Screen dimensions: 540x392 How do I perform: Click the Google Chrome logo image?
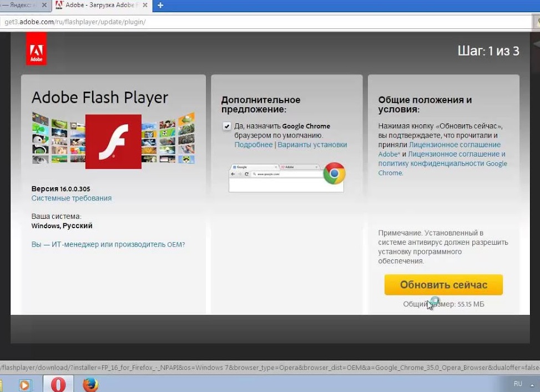pyautogui.click(x=334, y=173)
